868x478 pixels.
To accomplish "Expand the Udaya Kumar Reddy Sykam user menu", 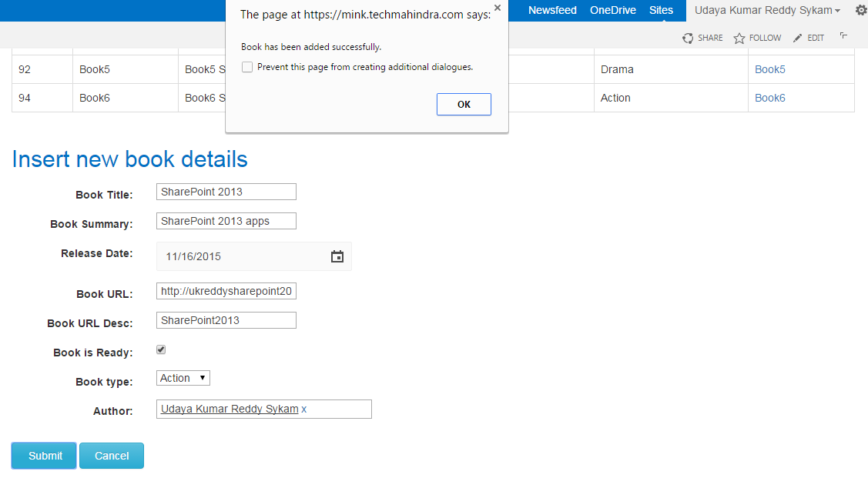I will click(x=766, y=10).
